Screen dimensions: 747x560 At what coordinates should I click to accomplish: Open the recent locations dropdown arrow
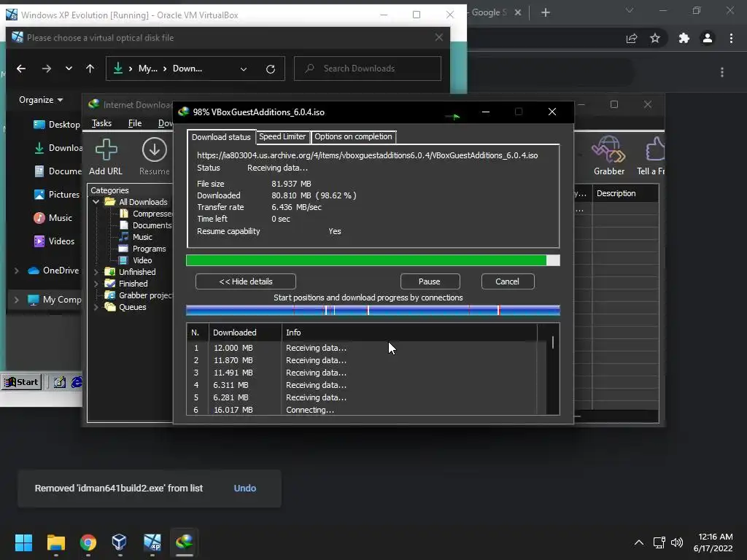pos(69,69)
